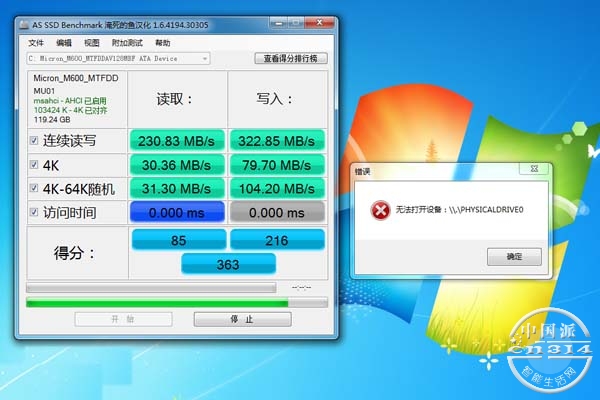Open the 文件 menu
Screen dimensions: 600x400
coord(36,43)
